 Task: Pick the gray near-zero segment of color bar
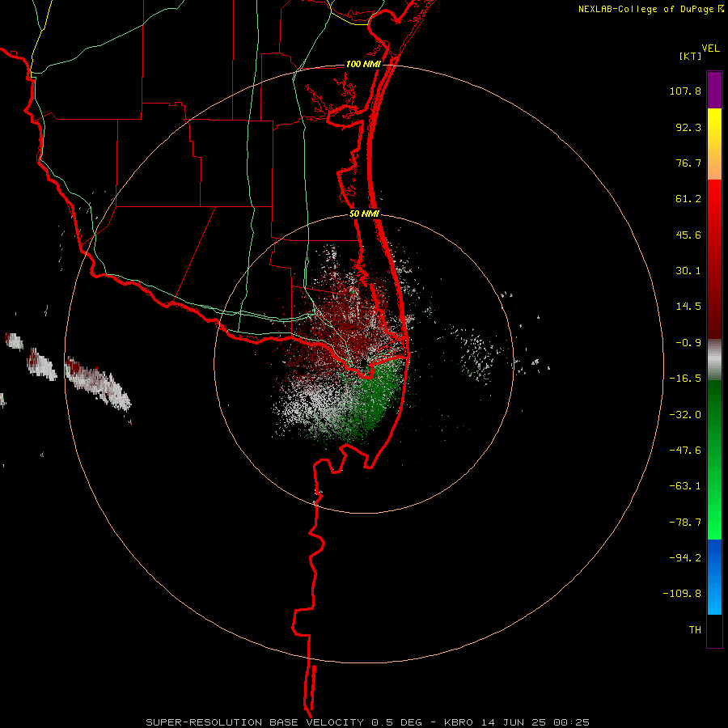point(714,360)
